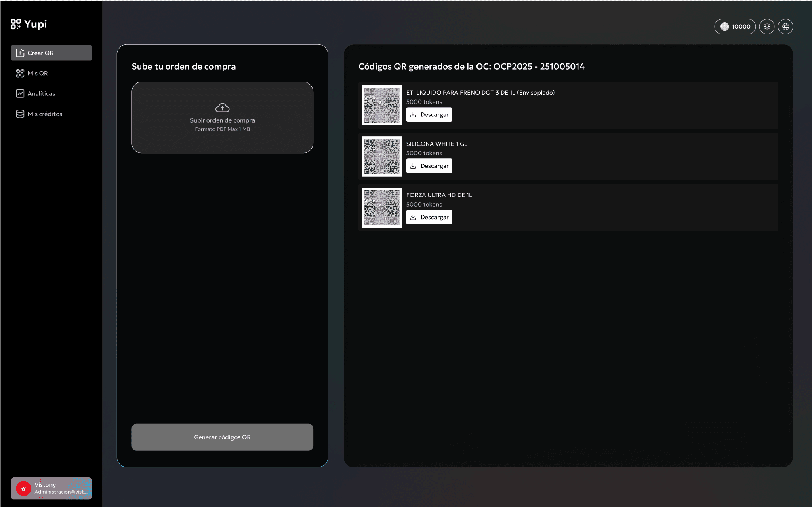Download the SILICONA WHITE 1 GL QR
This screenshot has width=812, height=507.
429,166
